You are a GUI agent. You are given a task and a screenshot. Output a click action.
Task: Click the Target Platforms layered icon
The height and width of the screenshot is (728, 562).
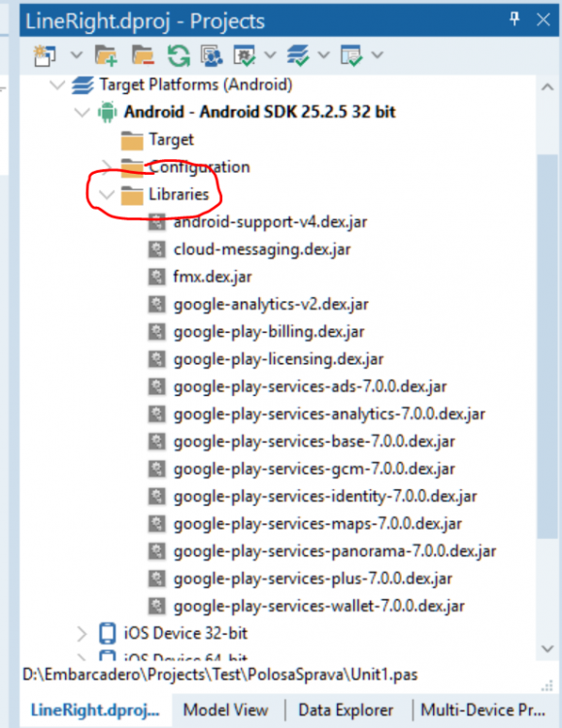(x=83, y=85)
